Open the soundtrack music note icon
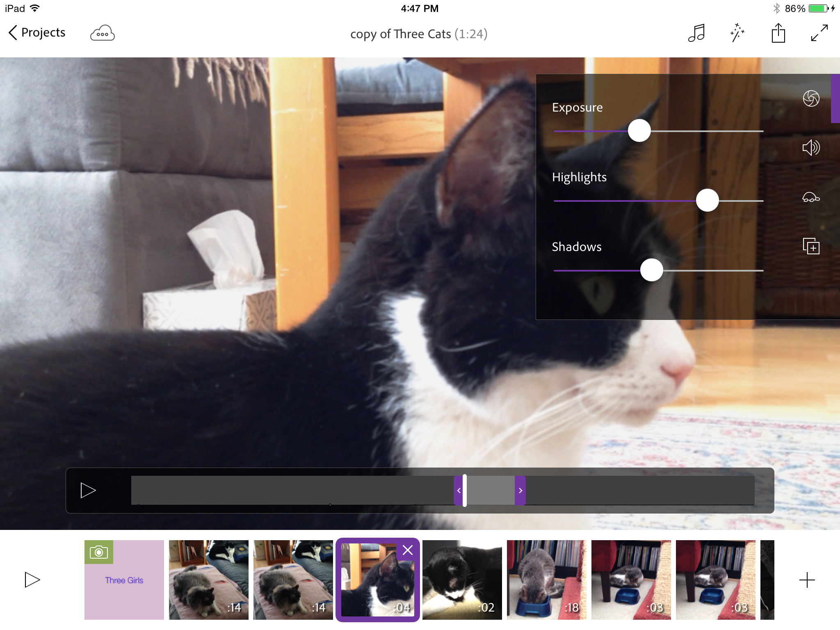The width and height of the screenshot is (840, 630). pyautogui.click(x=696, y=33)
